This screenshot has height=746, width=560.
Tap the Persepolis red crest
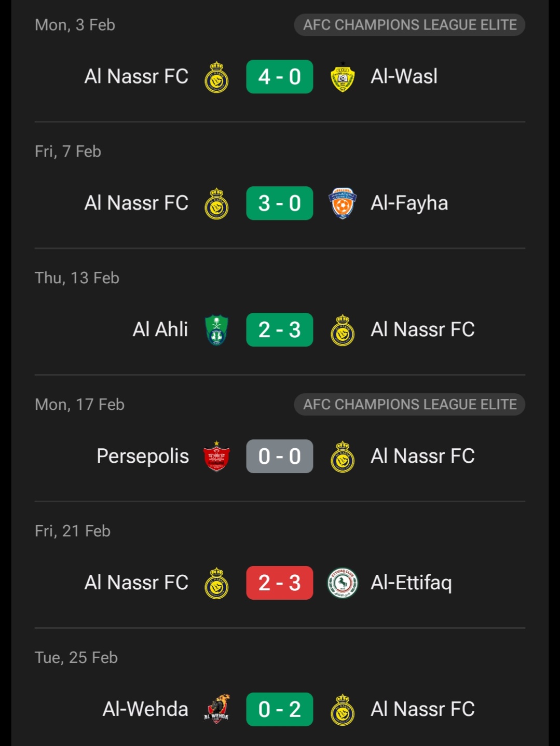[217, 457]
